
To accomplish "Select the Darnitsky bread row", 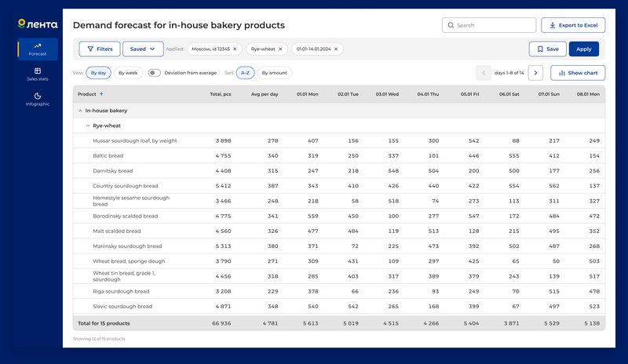I will (339, 170).
